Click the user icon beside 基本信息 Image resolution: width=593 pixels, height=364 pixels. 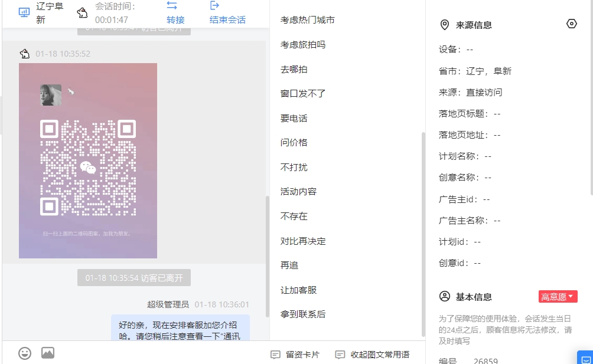[445, 296]
